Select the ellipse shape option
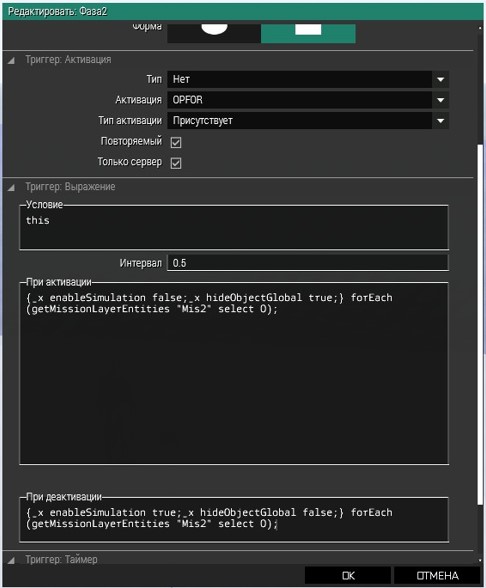486x588 pixels. (214, 33)
